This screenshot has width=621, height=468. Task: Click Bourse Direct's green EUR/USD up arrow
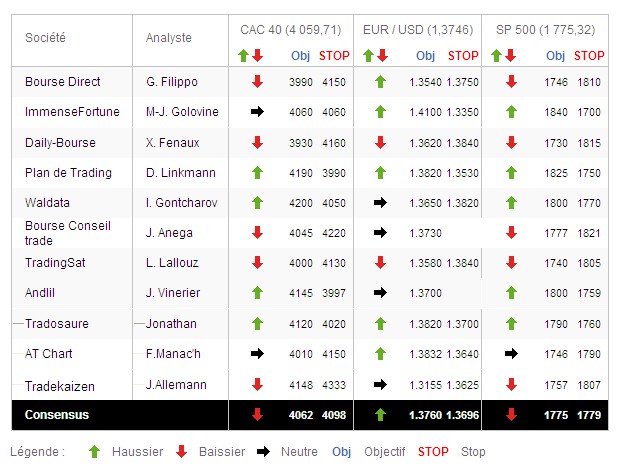coord(380,82)
